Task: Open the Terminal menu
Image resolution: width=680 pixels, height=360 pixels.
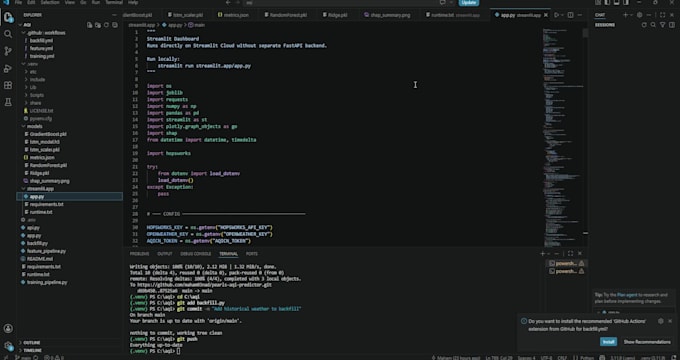Action: coord(114,3)
